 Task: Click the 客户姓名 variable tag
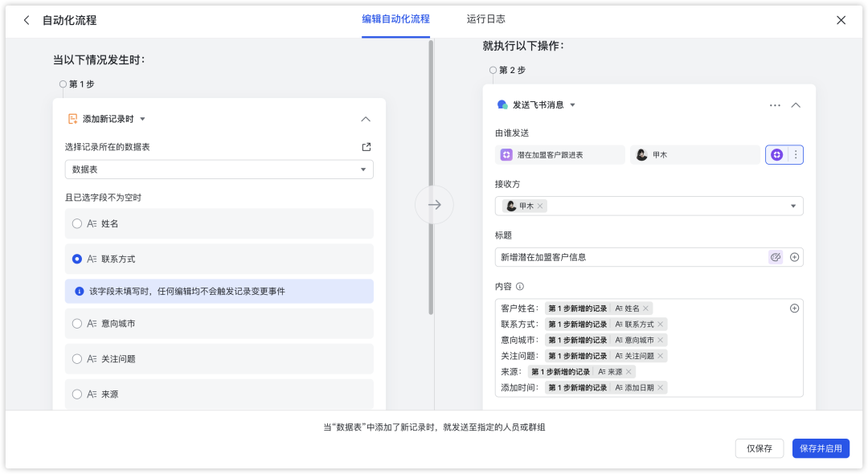[x=599, y=309]
